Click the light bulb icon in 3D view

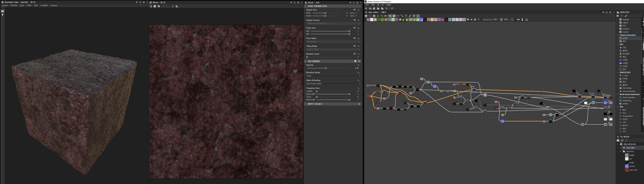3,15
